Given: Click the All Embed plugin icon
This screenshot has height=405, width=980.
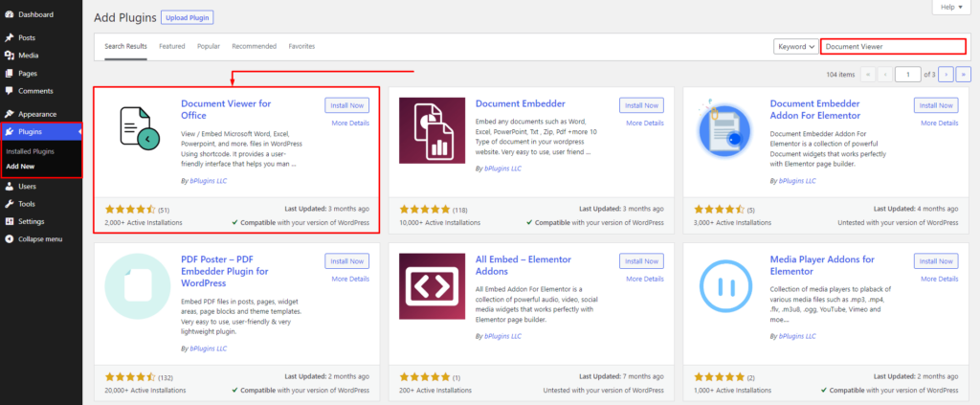Looking at the screenshot, I should tap(432, 285).
